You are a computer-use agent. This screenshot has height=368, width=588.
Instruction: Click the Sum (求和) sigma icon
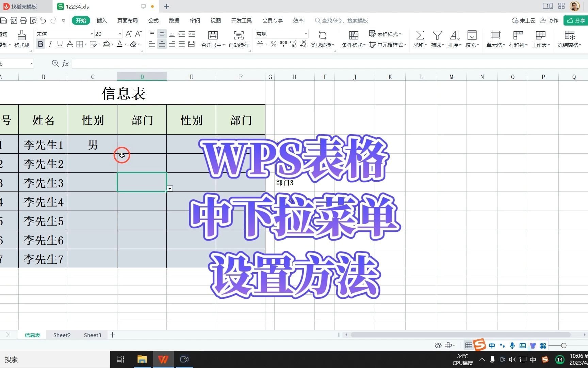(x=420, y=35)
